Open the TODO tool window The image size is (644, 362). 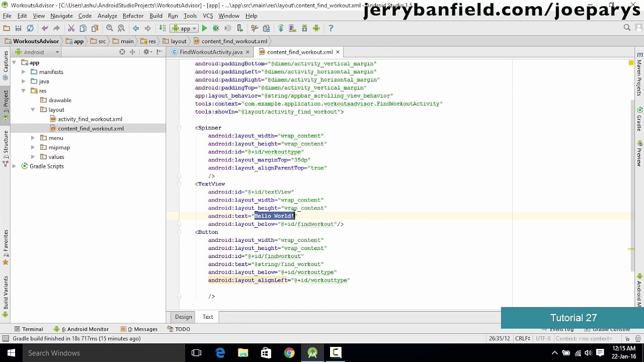[x=179, y=329]
